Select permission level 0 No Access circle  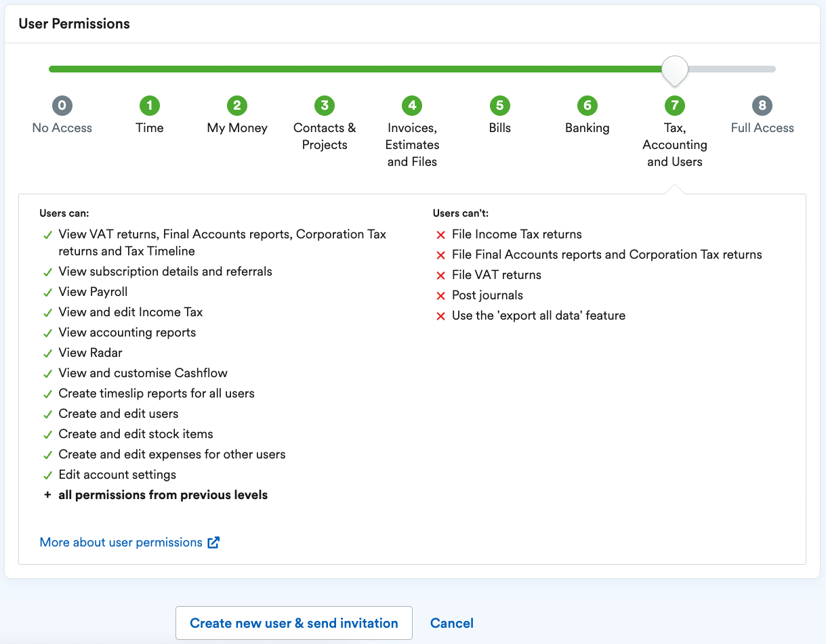[62, 105]
